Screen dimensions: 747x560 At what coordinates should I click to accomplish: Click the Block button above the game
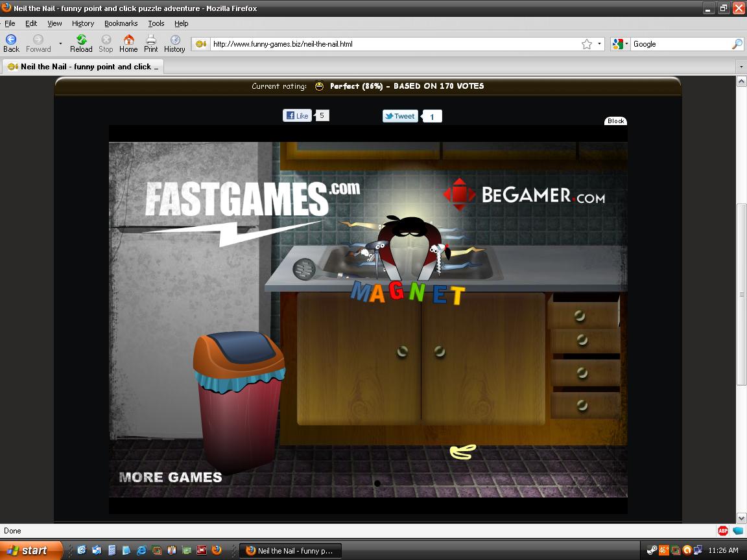click(x=615, y=121)
